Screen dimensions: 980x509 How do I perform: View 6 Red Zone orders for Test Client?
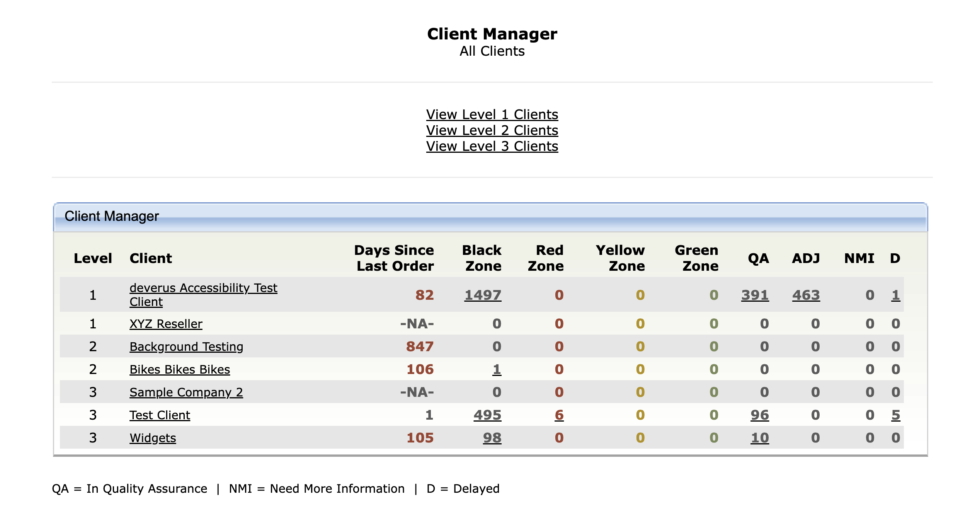point(559,415)
